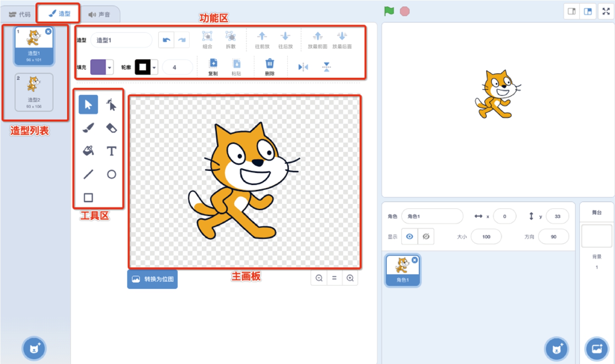Select the Reshape tool
615x364 pixels.
point(111,105)
